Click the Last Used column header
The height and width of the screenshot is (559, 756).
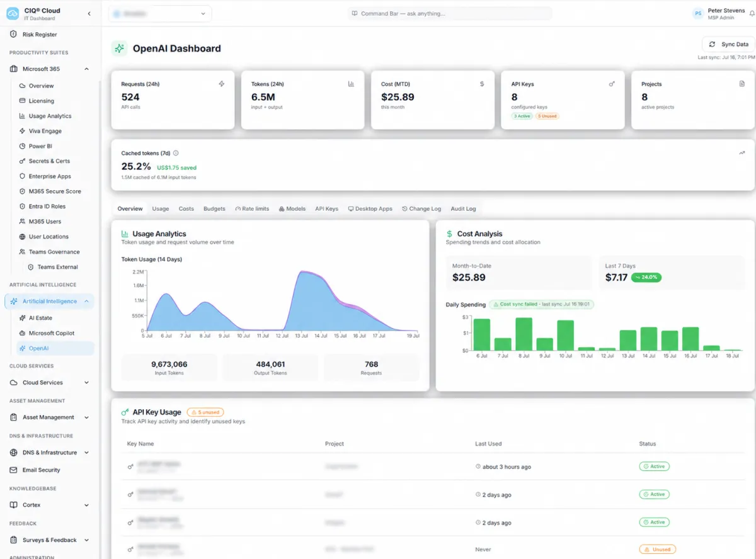(488, 444)
